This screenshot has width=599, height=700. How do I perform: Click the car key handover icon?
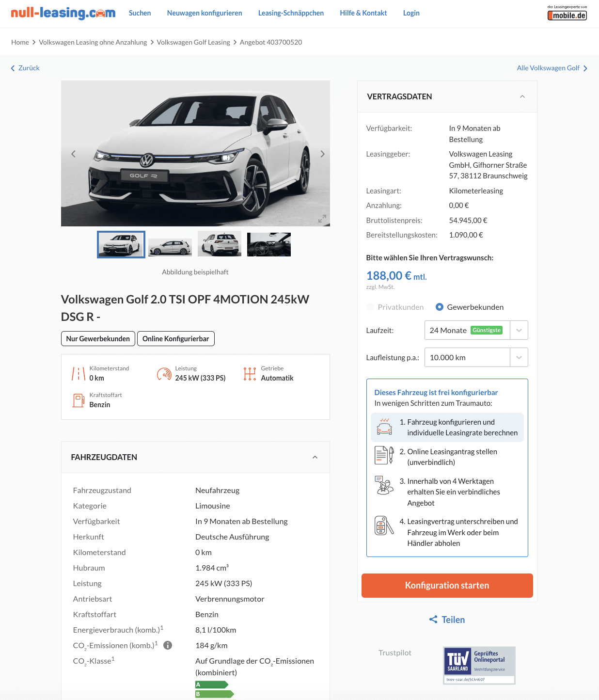(384, 525)
